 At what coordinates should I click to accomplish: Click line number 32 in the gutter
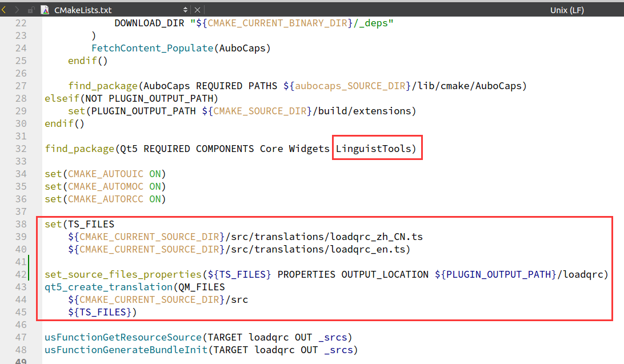coord(21,149)
